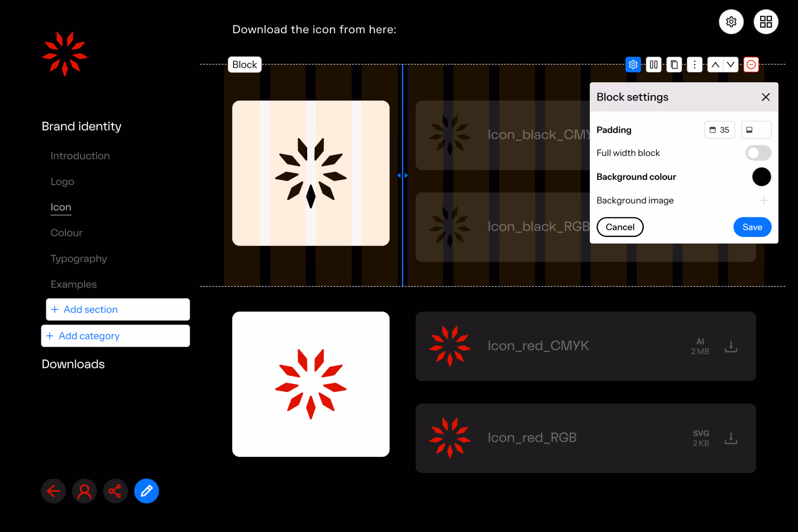Move block up with arrow

715,64
